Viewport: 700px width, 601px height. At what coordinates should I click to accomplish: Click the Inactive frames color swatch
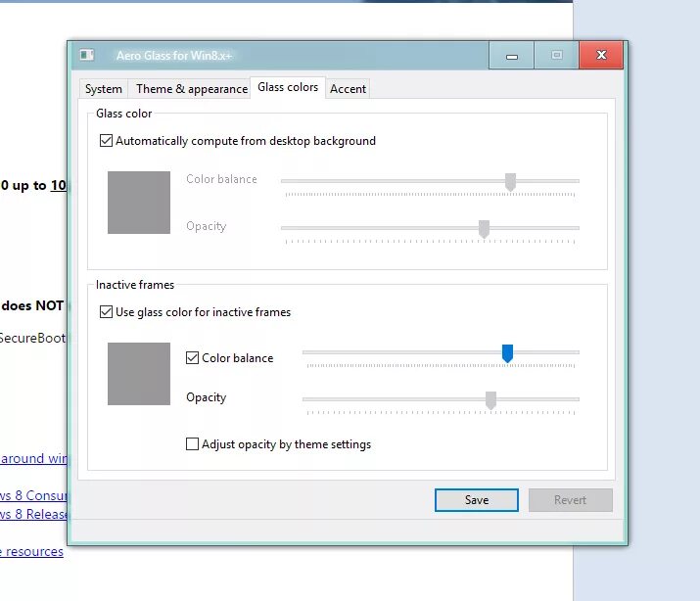[x=139, y=374]
